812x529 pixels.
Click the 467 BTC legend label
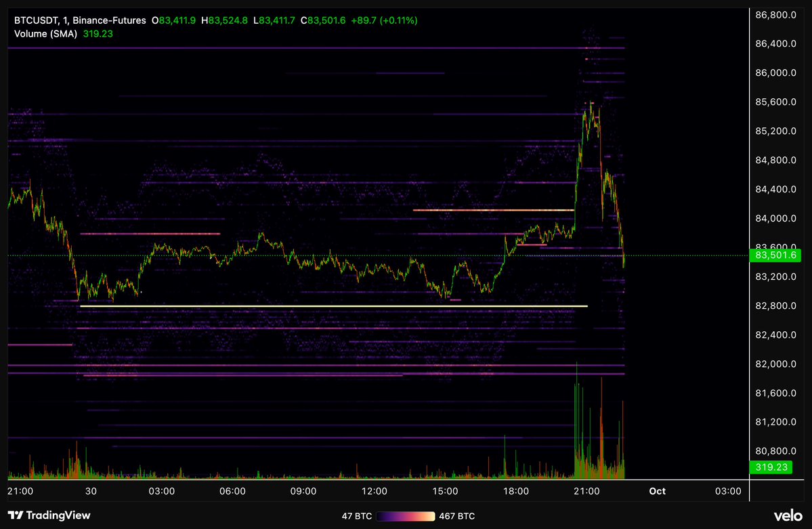coord(456,516)
